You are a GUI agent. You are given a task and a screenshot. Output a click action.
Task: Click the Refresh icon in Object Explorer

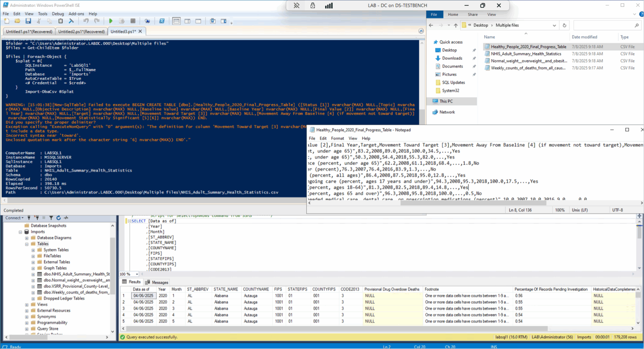[x=59, y=218]
